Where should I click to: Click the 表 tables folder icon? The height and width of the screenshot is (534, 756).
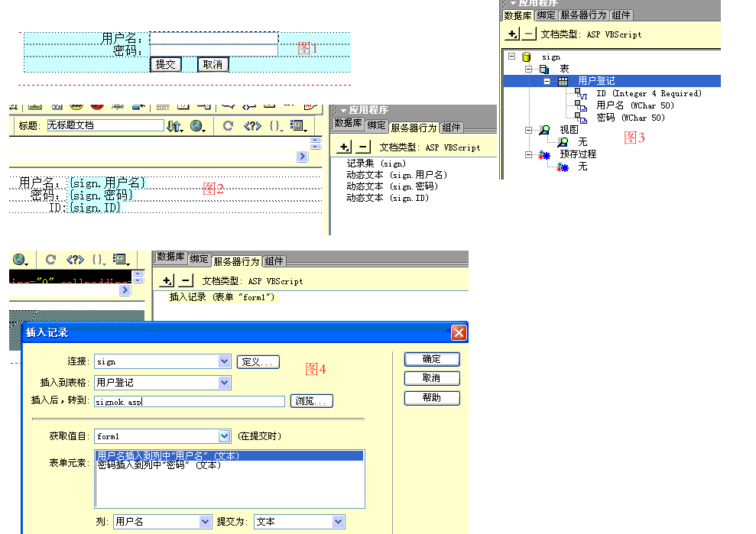pos(543,69)
